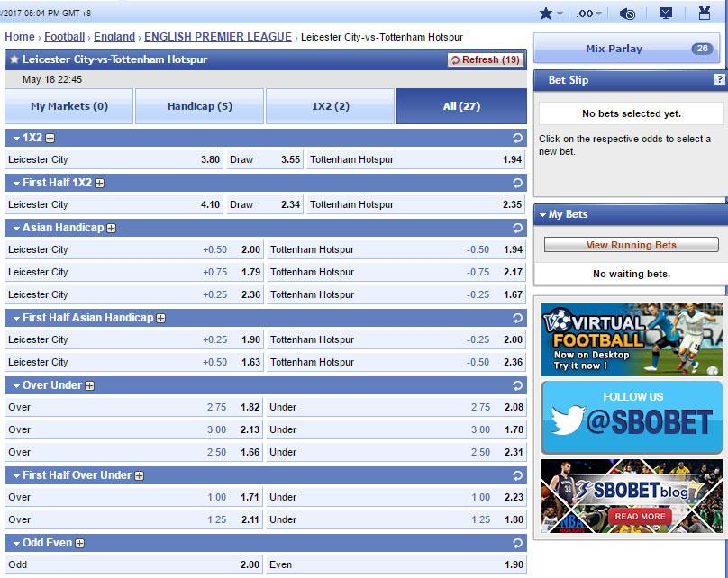
Task: Go to Home breadcrumb link
Action: point(20,37)
